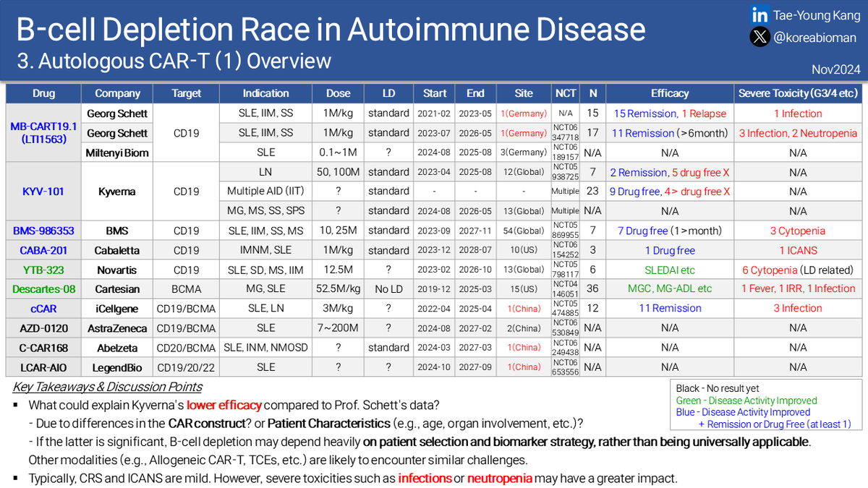Click the 11 Remission (>6month) efficacy cell
Screen dimensions: 868x488
[670, 133]
